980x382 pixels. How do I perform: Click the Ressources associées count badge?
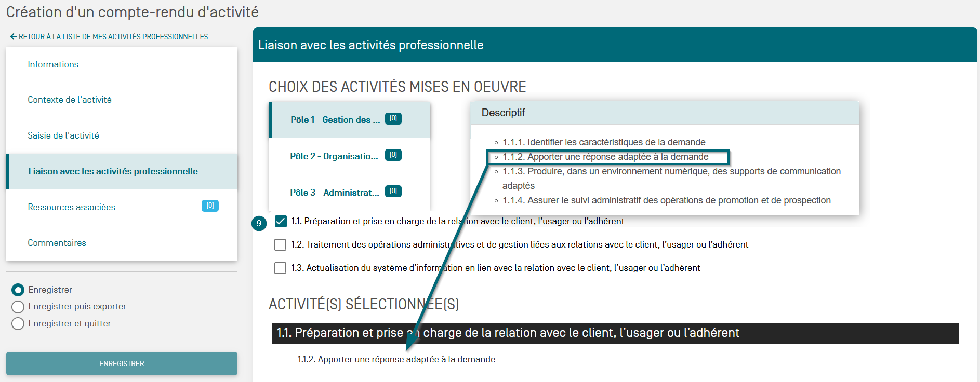coord(210,206)
